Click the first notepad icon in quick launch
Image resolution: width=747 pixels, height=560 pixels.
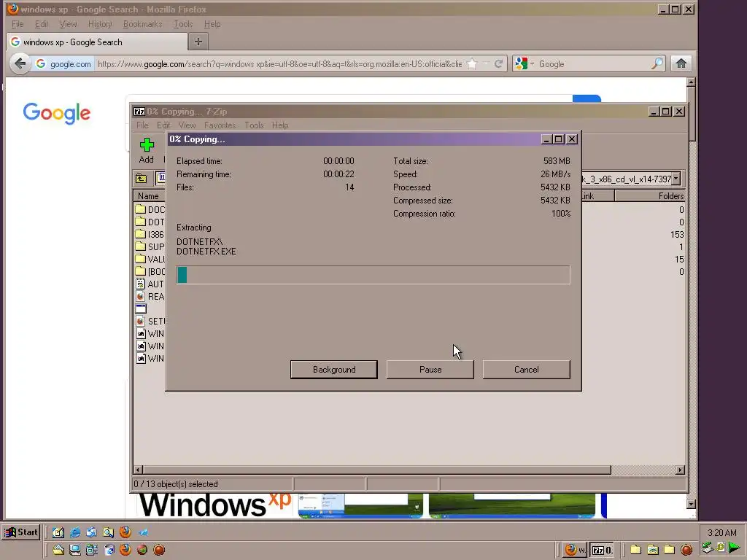[58, 532]
